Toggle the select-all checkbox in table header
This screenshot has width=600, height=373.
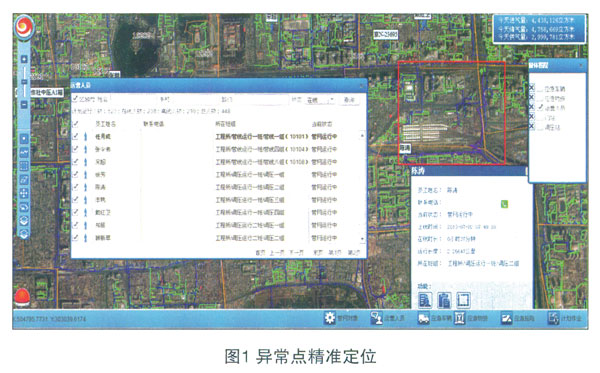pos(75,124)
